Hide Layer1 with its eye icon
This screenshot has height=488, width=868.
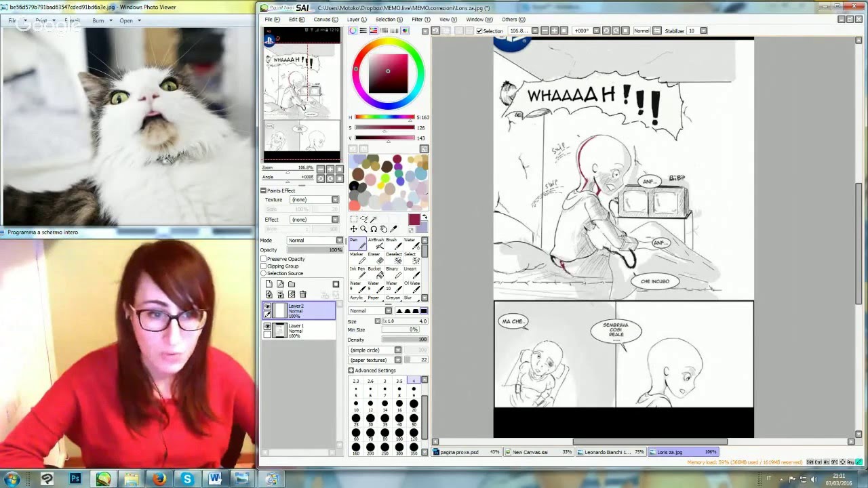click(x=267, y=327)
